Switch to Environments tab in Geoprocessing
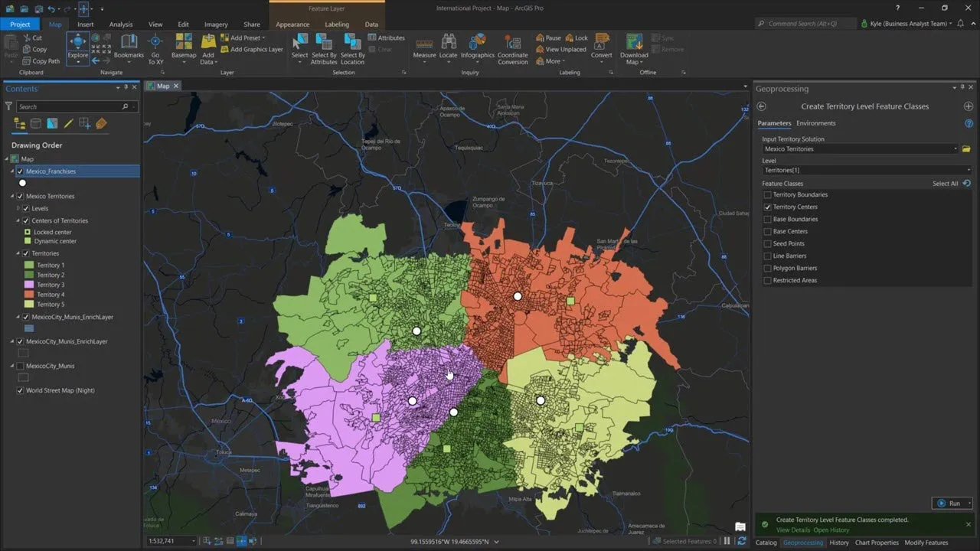The width and height of the screenshot is (980, 551). [x=816, y=123]
